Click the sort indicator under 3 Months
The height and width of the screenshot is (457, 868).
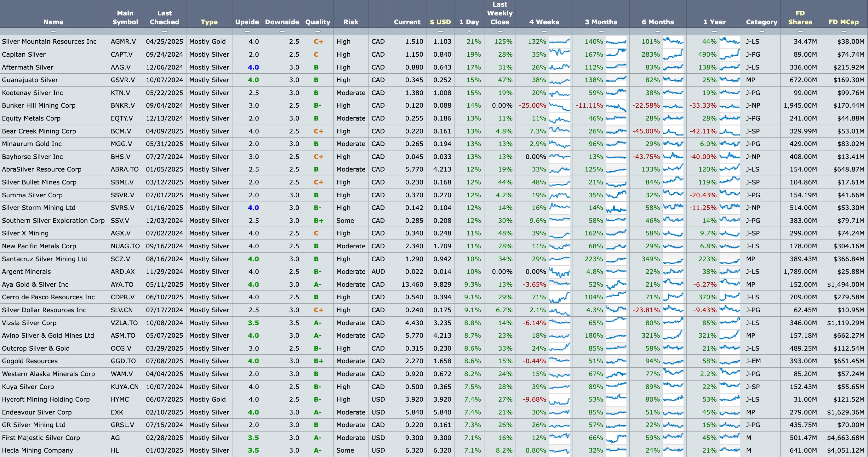[601, 31]
